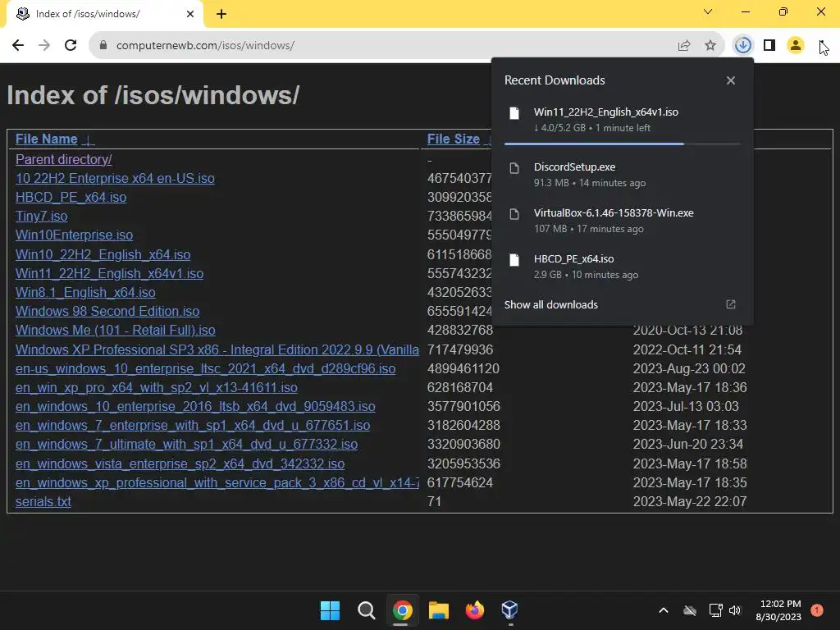The image size is (840, 630).
Task: Launch Firefox from taskbar
Action: 475,610
